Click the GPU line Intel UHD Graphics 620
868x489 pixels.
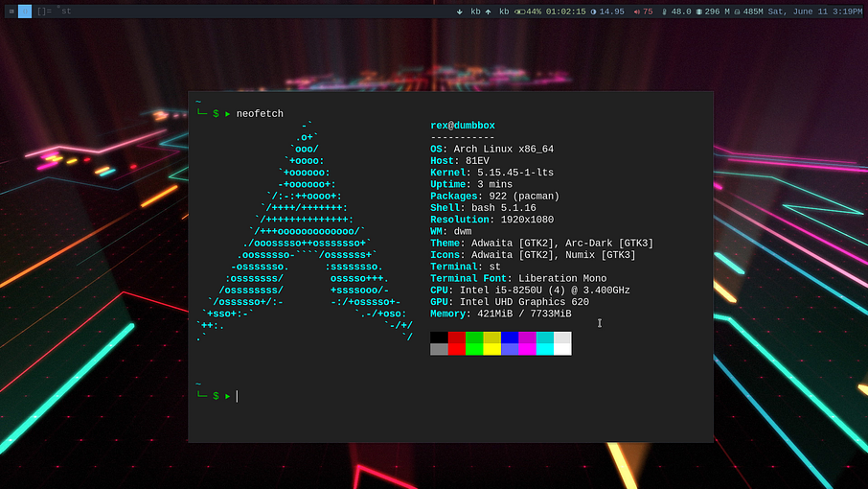[x=510, y=302]
